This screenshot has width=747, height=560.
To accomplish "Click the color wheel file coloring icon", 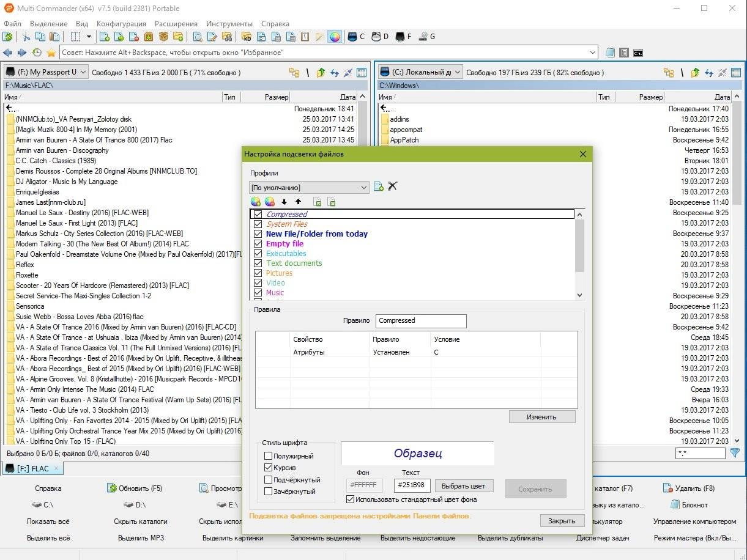I will (335, 37).
